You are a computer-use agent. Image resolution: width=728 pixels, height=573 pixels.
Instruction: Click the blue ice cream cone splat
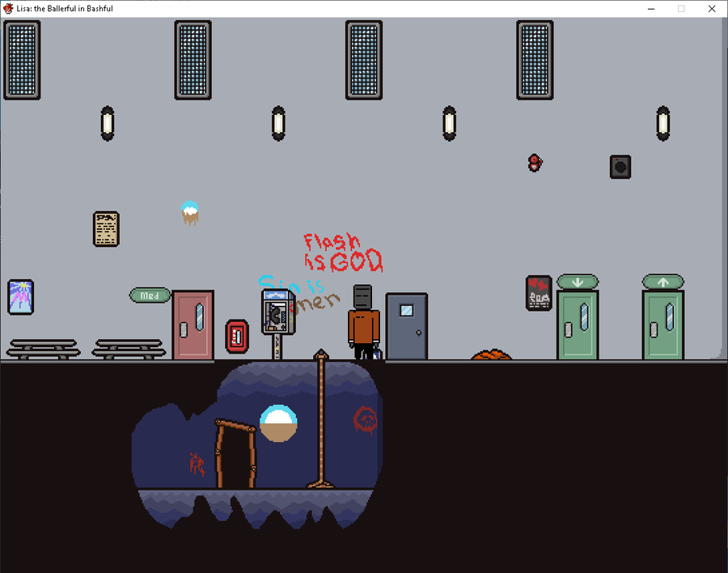point(189,213)
